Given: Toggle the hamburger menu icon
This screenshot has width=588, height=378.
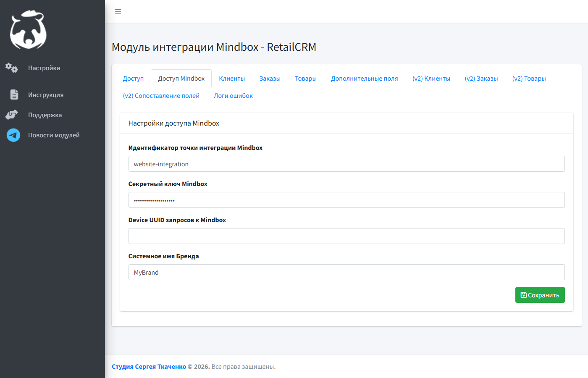Looking at the screenshot, I should click(x=118, y=12).
